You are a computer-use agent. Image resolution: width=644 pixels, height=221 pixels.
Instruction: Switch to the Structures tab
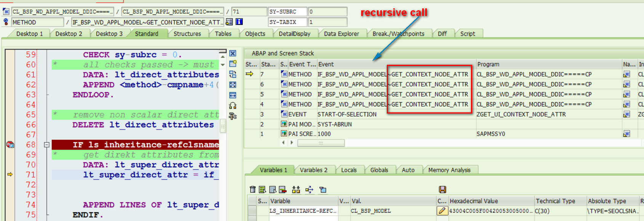[187, 34]
